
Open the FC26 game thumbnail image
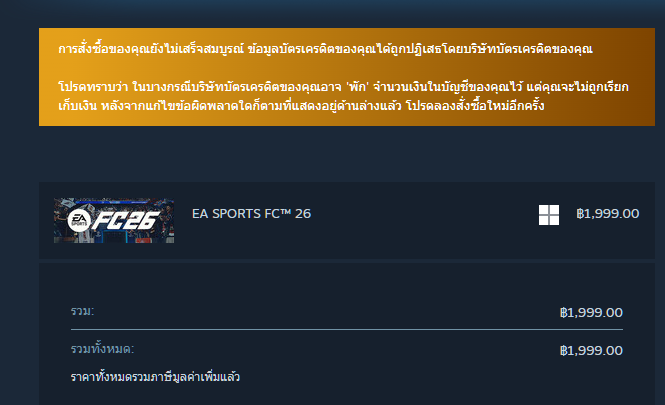pos(114,221)
